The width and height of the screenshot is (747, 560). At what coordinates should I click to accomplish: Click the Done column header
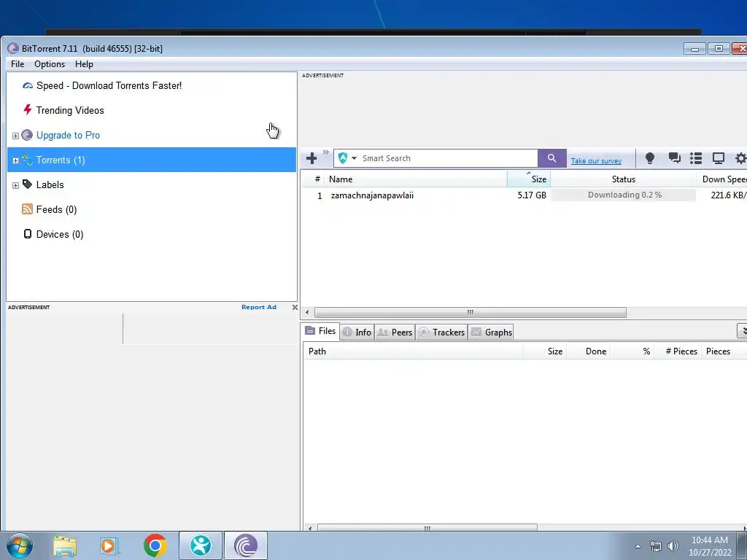point(589,351)
